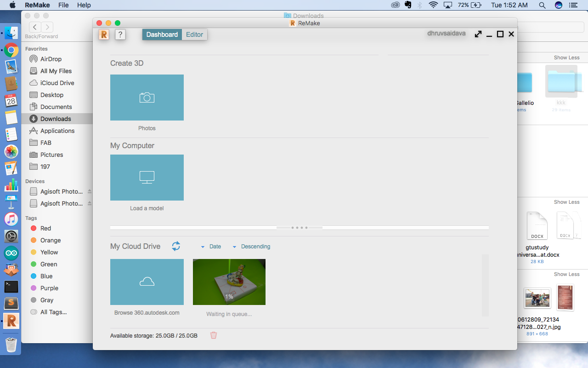Click the Wi-Fi status icon
Image resolution: width=588 pixels, height=368 pixels.
pos(433,5)
